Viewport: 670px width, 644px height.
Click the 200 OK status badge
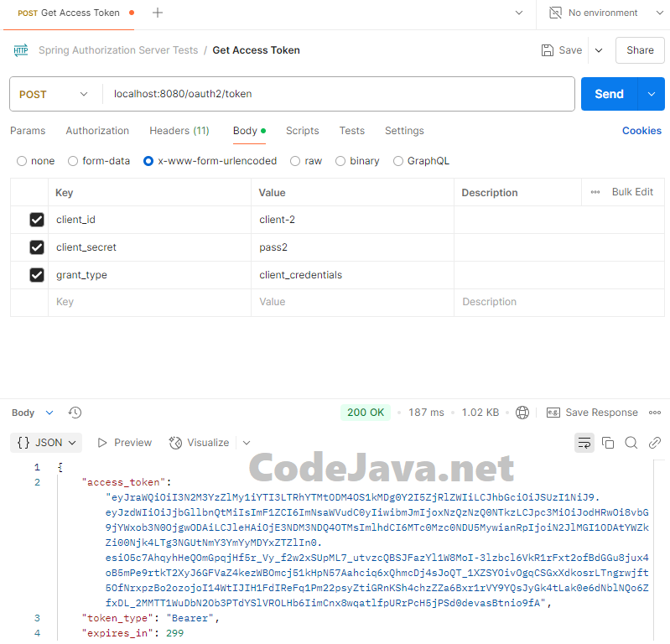click(366, 413)
